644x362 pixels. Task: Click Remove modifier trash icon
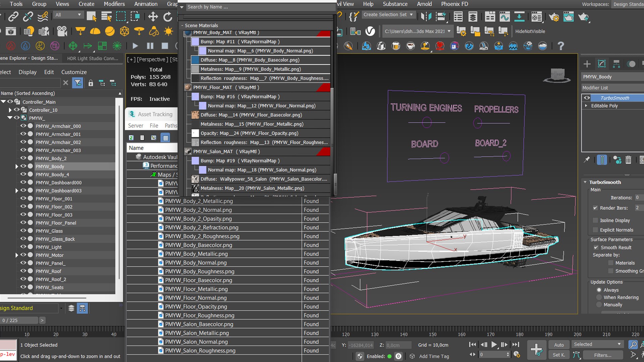click(628, 160)
